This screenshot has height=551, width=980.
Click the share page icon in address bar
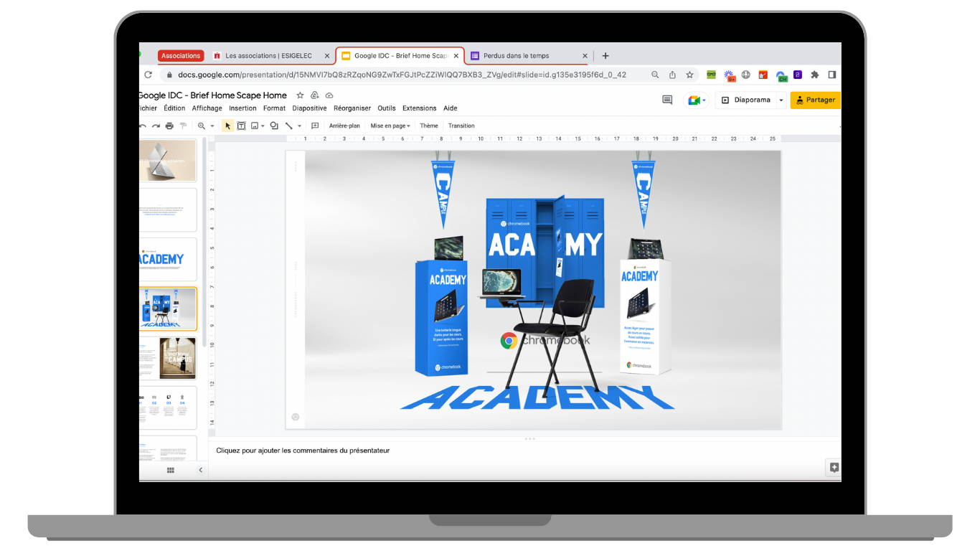[x=672, y=75]
